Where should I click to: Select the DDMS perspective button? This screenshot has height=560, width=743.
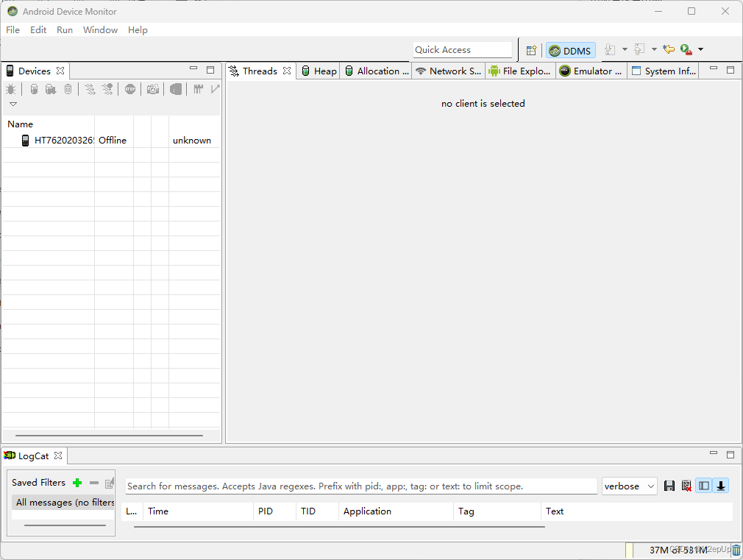point(571,50)
